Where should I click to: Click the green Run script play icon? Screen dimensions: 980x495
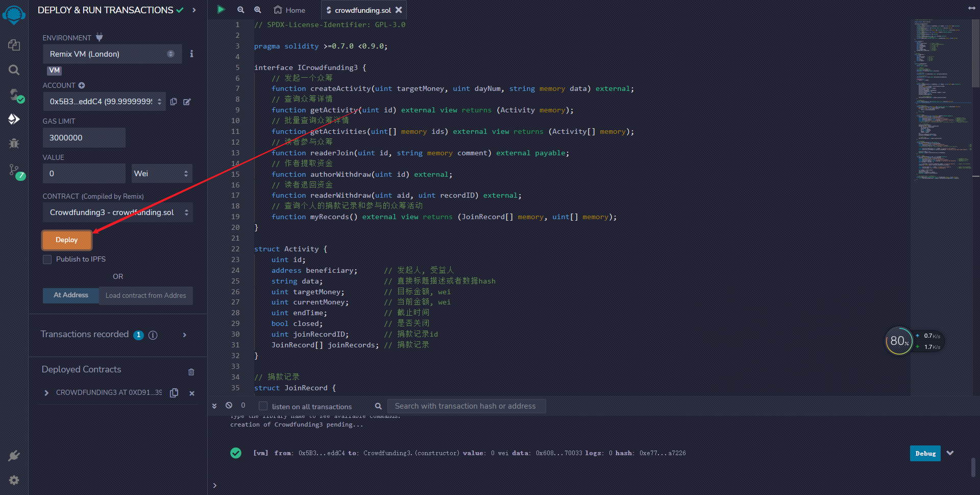[220, 9]
